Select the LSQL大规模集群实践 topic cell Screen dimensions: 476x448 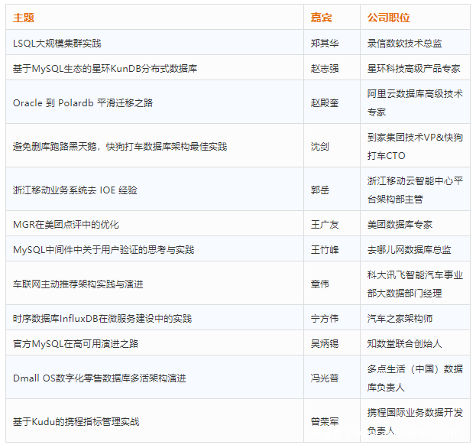(57, 44)
